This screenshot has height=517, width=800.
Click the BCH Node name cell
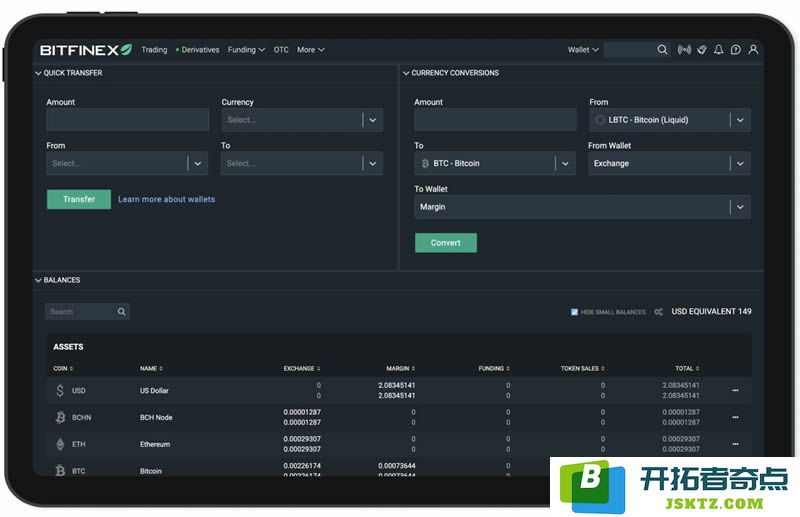click(156, 417)
